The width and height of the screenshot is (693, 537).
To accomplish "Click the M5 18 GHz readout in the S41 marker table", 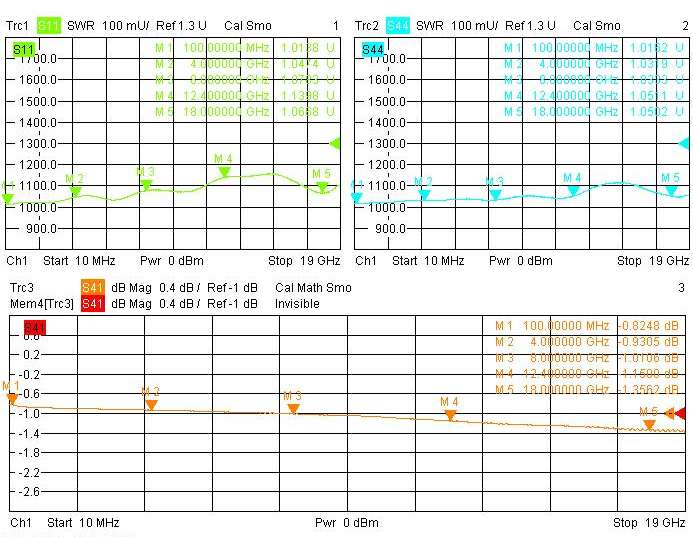I will 586,389.
